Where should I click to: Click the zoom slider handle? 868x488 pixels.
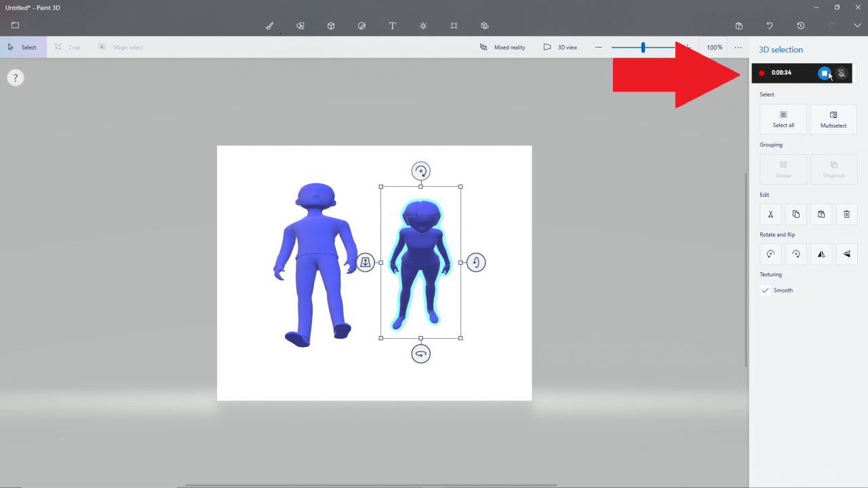pyautogui.click(x=643, y=48)
